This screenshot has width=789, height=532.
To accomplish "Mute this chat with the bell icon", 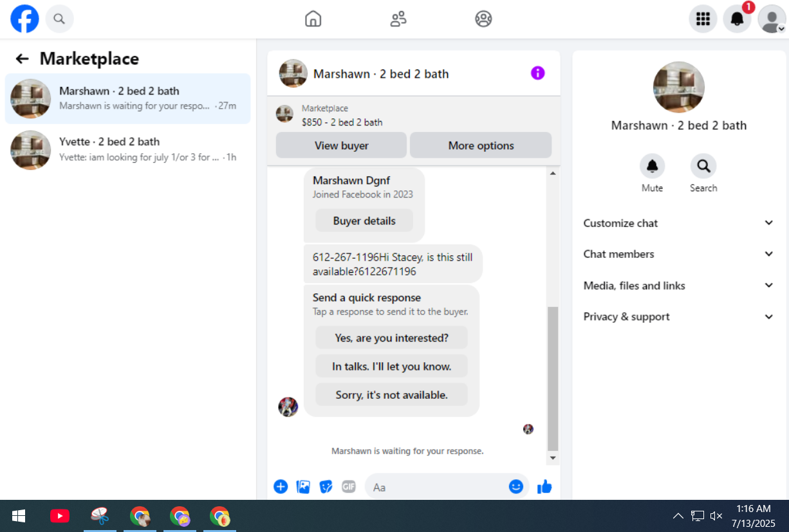I will tap(652, 167).
